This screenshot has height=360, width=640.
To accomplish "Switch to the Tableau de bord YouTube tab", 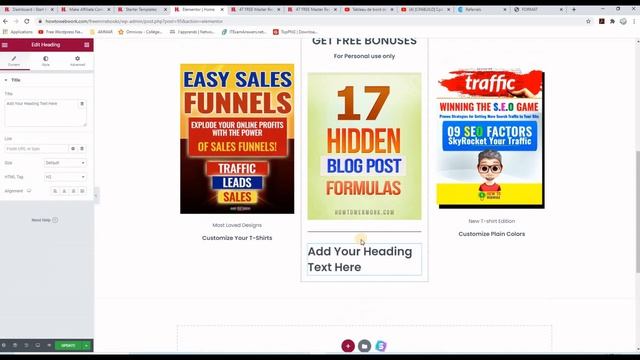I will (x=369, y=9).
